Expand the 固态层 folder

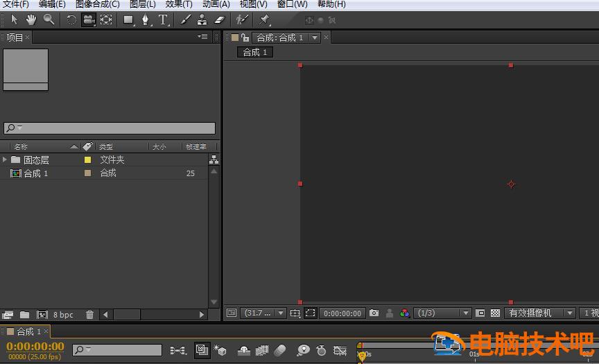pos(5,159)
